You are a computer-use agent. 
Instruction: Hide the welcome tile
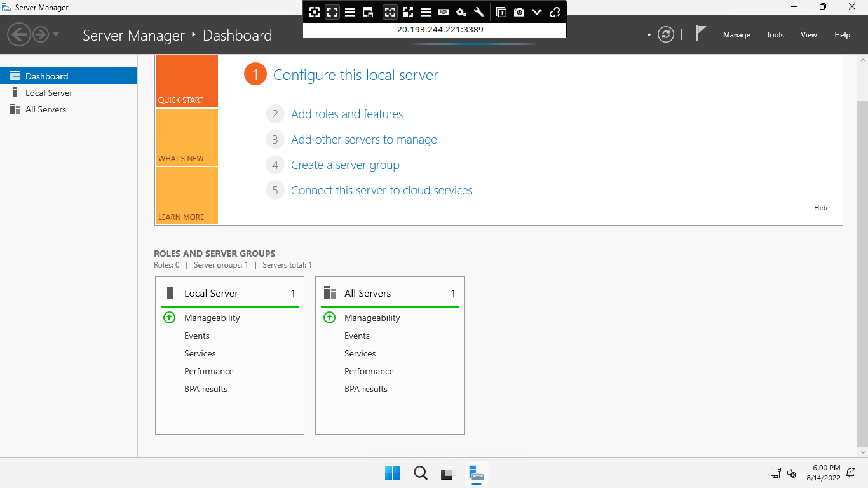822,208
